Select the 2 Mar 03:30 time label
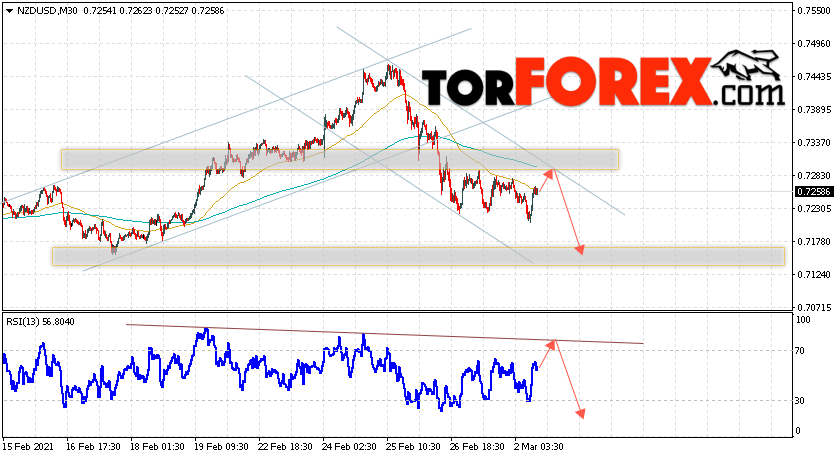The width and height of the screenshot is (838, 458). click(539, 446)
